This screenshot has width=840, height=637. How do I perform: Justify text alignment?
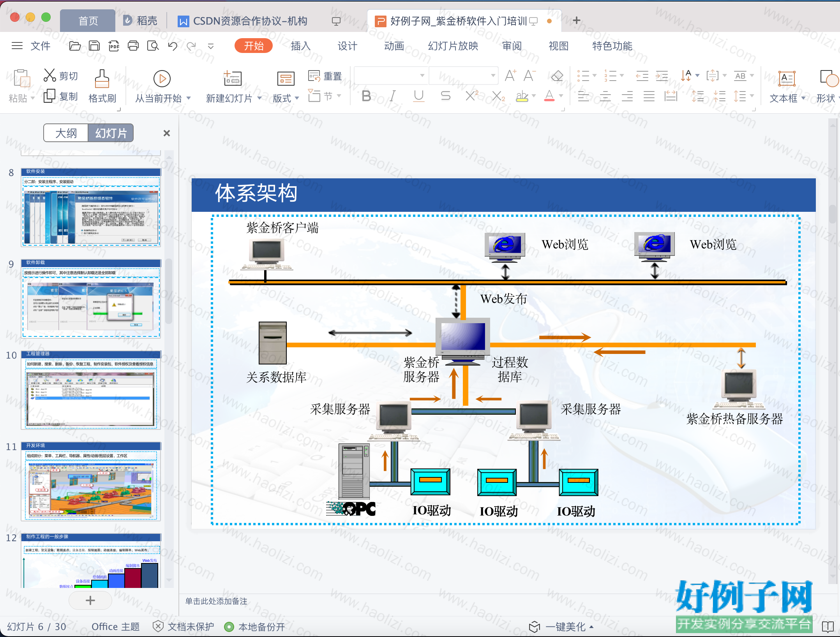pos(649,96)
